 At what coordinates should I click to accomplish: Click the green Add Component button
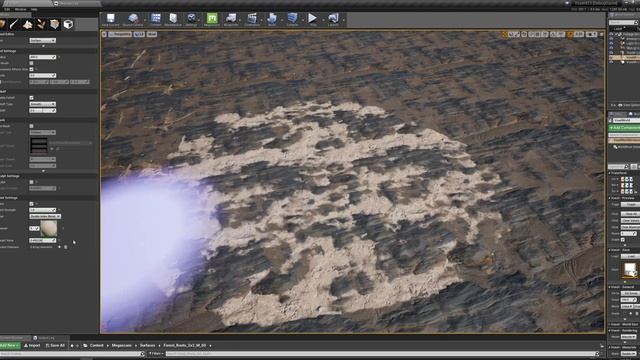(x=624, y=128)
